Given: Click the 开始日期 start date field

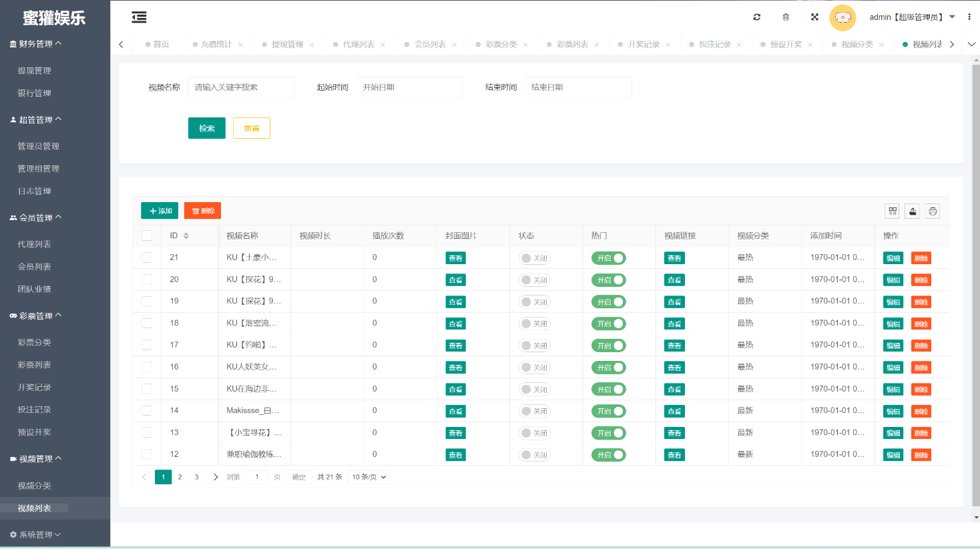Looking at the screenshot, I should click(410, 87).
